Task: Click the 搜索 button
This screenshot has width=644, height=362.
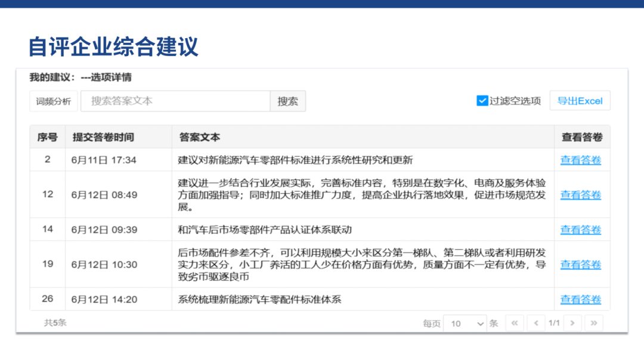Action: (x=288, y=101)
